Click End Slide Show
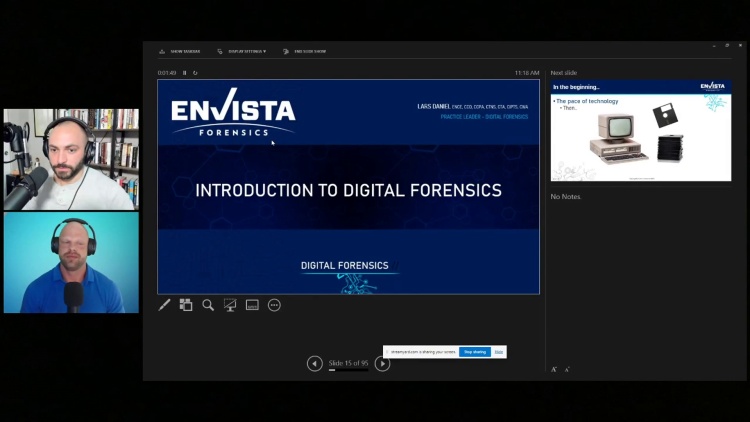The width and height of the screenshot is (750, 422). tap(305, 51)
